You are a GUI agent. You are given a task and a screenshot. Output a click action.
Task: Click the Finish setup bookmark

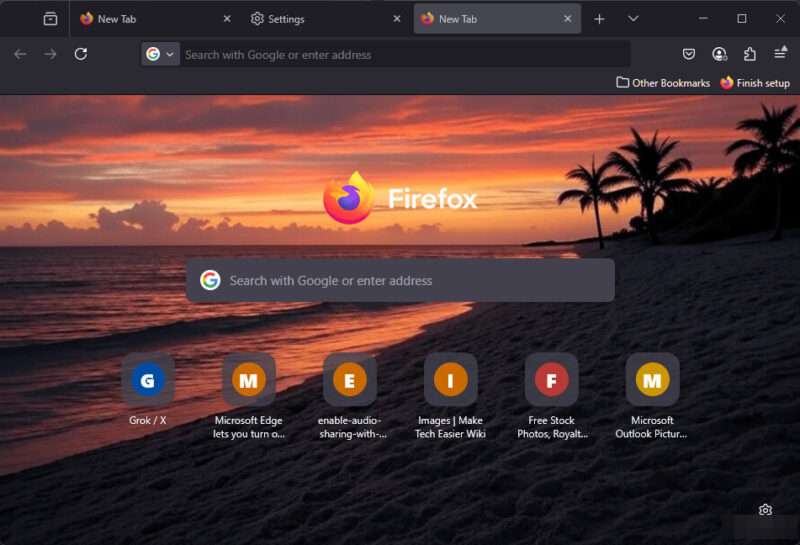coord(755,83)
